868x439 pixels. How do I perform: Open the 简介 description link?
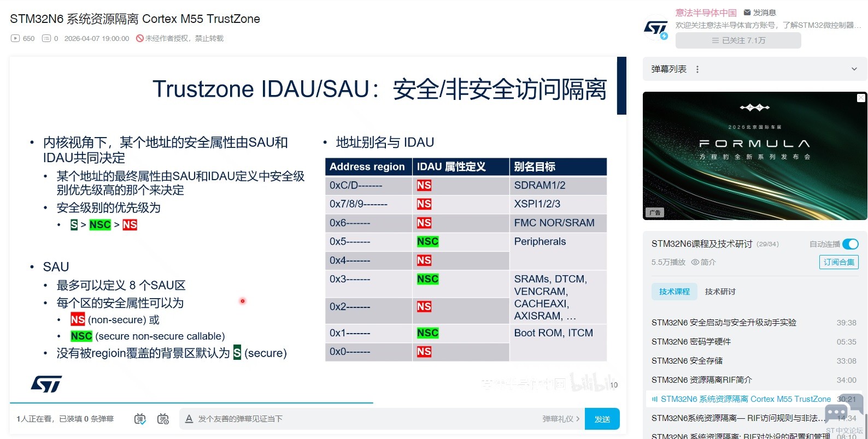point(708,262)
